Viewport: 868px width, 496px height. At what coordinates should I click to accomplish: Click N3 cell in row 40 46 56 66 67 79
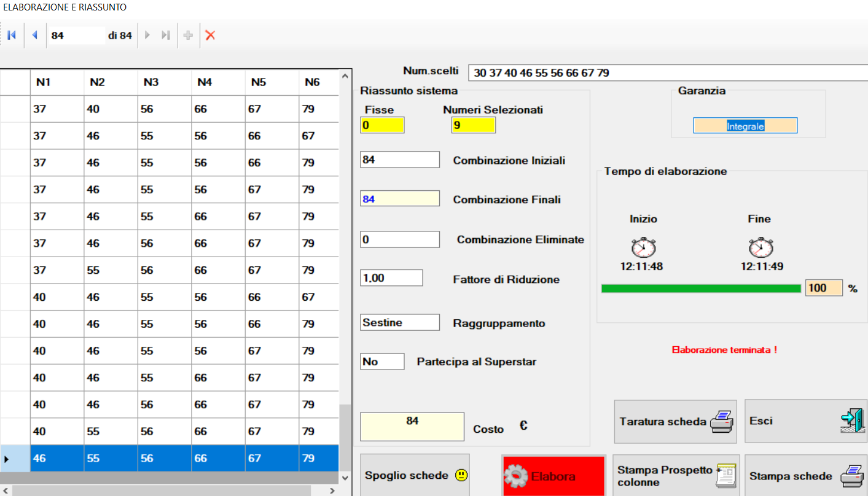[165, 405]
